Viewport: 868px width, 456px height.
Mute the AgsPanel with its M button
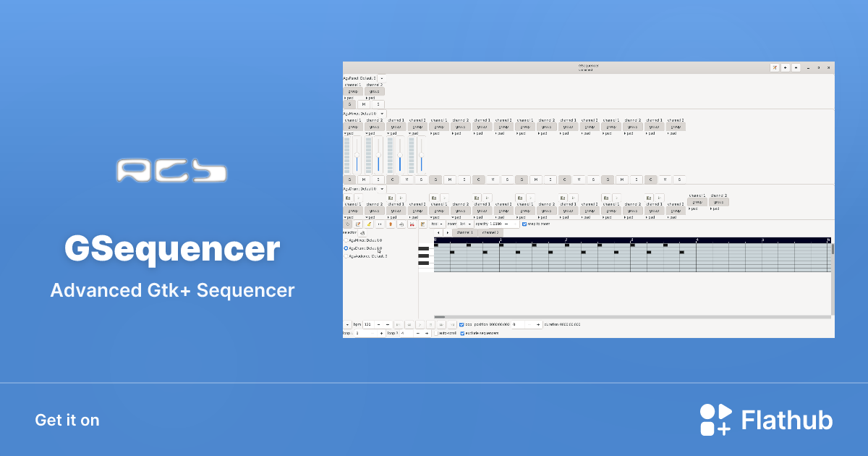click(364, 104)
